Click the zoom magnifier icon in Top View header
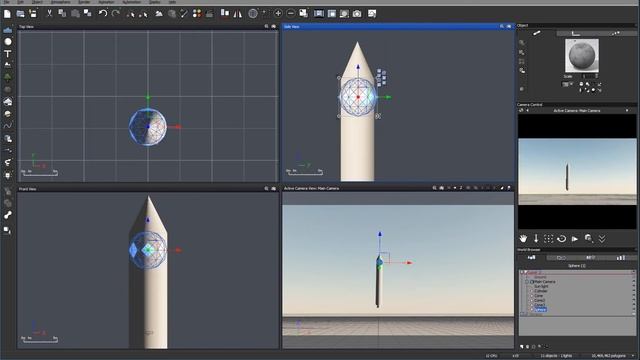The height and width of the screenshot is (360, 640). point(267,26)
